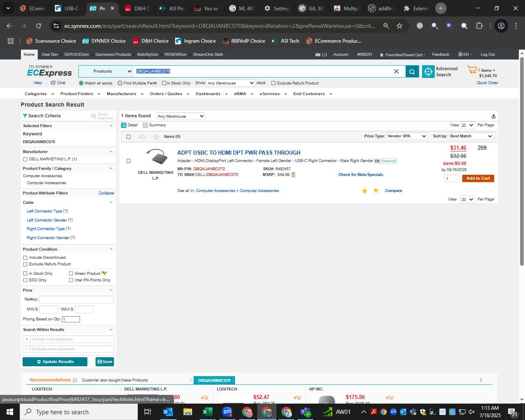The height and width of the screenshot is (420, 525).
Task: Open top View 20 per page dropdown
Action: (467, 125)
